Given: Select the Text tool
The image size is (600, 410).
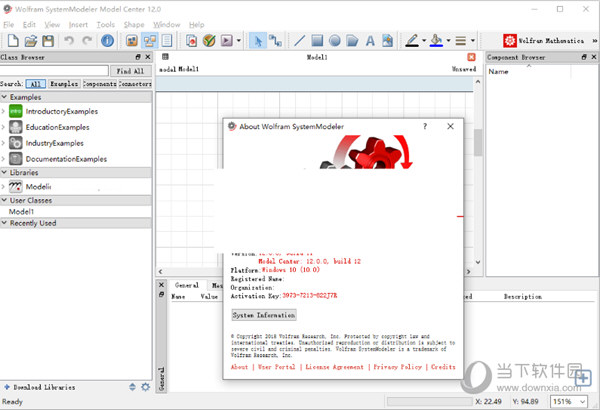Looking at the screenshot, I should (x=370, y=40).
